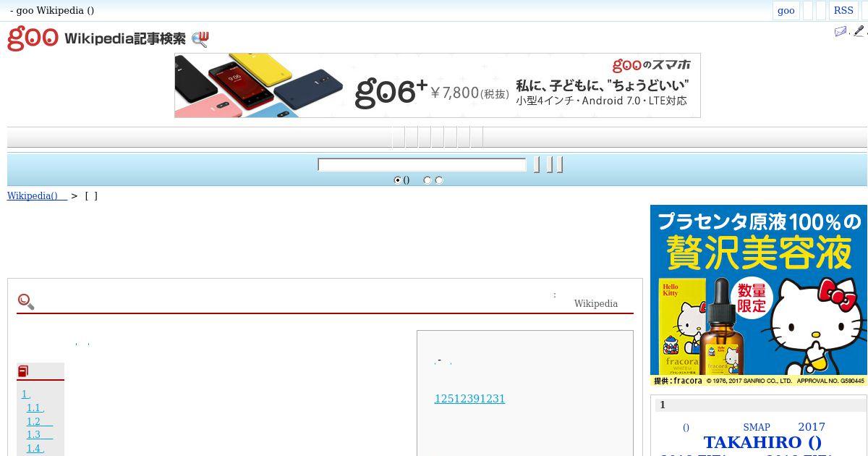Open the SMAP ranking link
Image resolution: width=868 pixels, height=456 pixels.
[x=757, y=427]
